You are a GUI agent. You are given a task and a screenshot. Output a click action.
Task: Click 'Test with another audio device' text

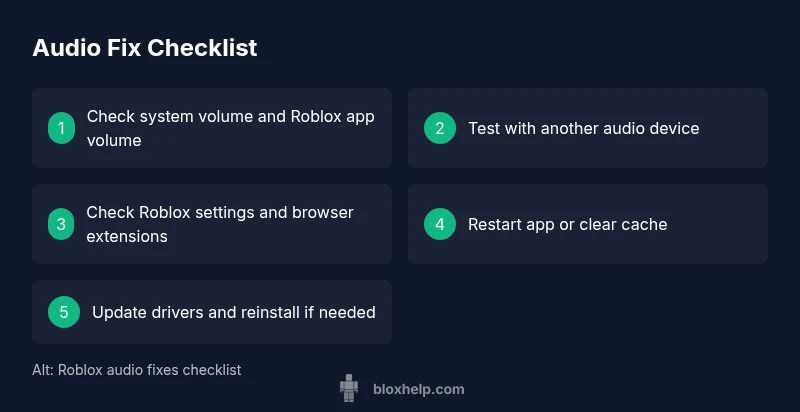583,128
